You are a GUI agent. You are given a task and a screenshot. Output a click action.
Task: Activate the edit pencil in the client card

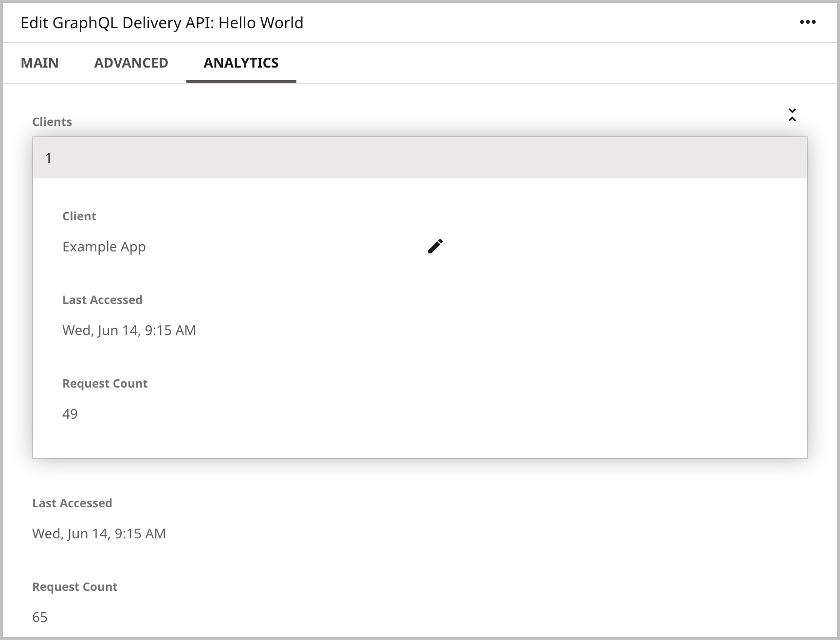[x=435, y=246]
